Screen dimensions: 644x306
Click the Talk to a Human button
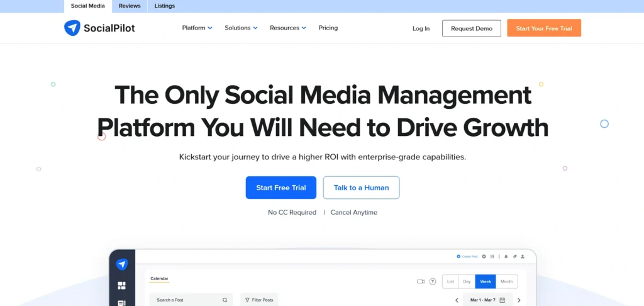coord(362,188)
